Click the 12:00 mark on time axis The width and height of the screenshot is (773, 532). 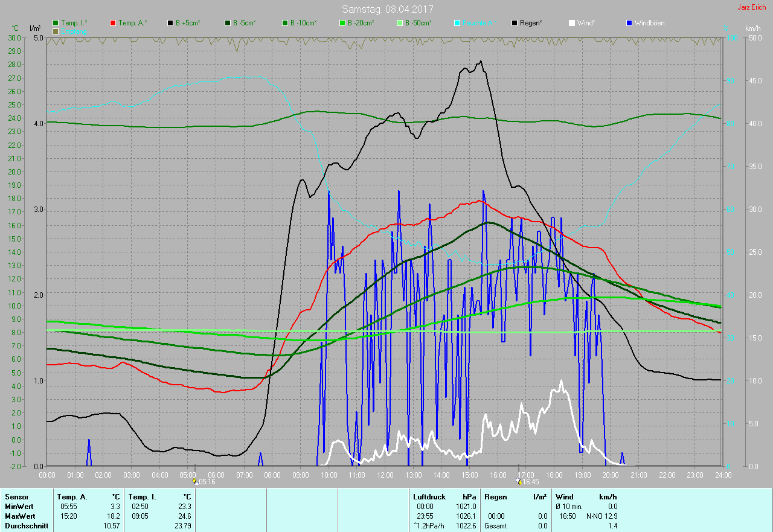(x=385, y=475)
